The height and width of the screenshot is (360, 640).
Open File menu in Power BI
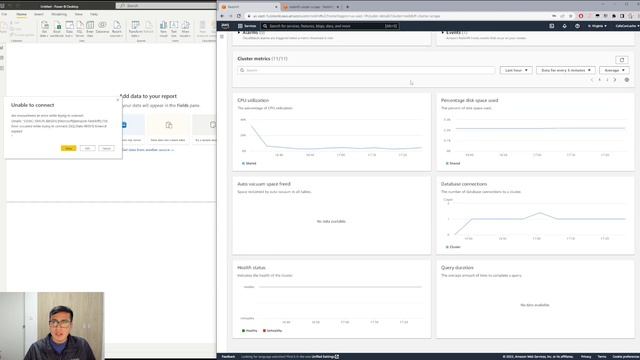click(x=4, y=14)
